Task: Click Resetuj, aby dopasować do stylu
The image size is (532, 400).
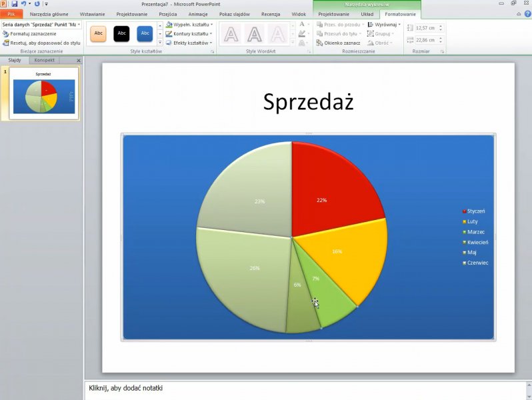Action: (44, 43)
